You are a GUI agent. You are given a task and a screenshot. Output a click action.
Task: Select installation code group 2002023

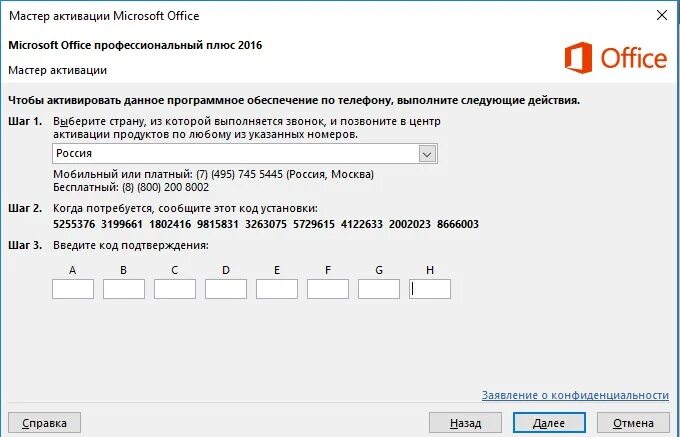point(410,224)
